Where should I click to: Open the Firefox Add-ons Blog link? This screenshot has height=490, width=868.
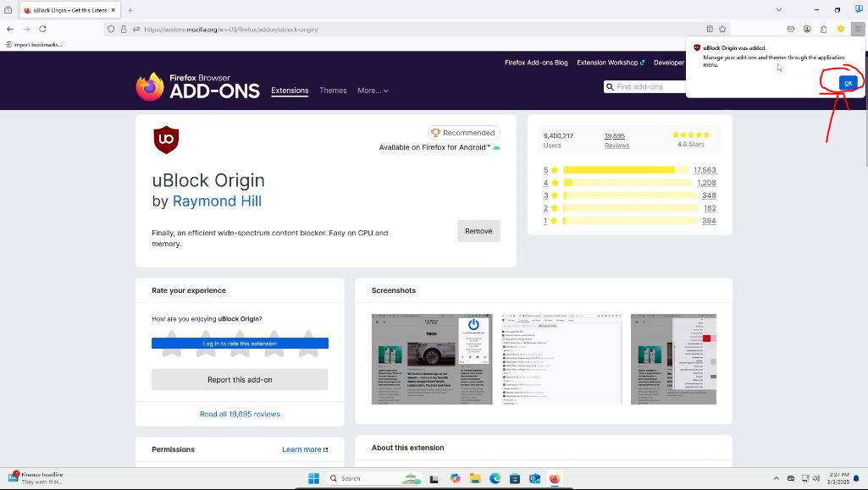pyautogui.click(x=536, y=63)
